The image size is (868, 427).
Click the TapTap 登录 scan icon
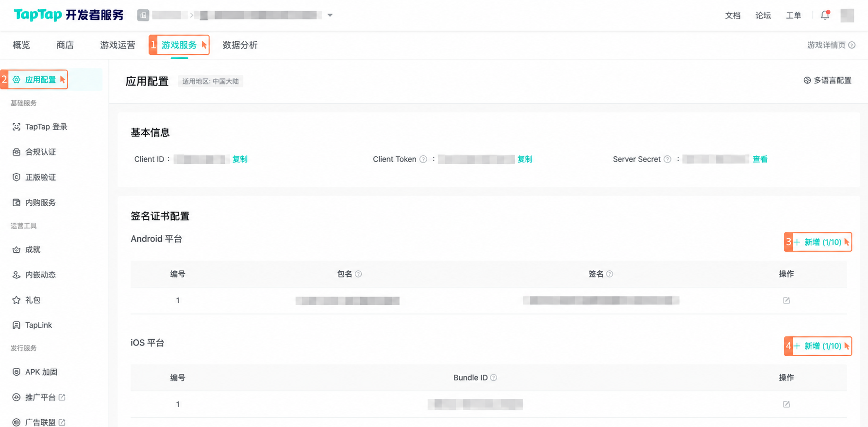point(17,127)
